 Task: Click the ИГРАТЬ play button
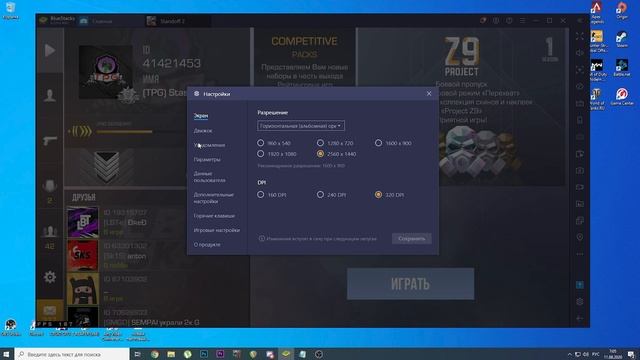[x=411, y=284]
